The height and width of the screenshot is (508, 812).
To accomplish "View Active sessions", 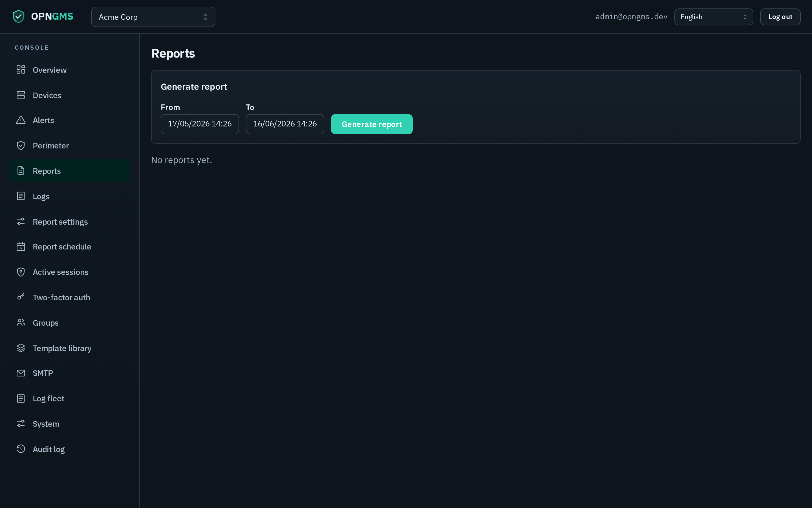I will pos(70,272).
